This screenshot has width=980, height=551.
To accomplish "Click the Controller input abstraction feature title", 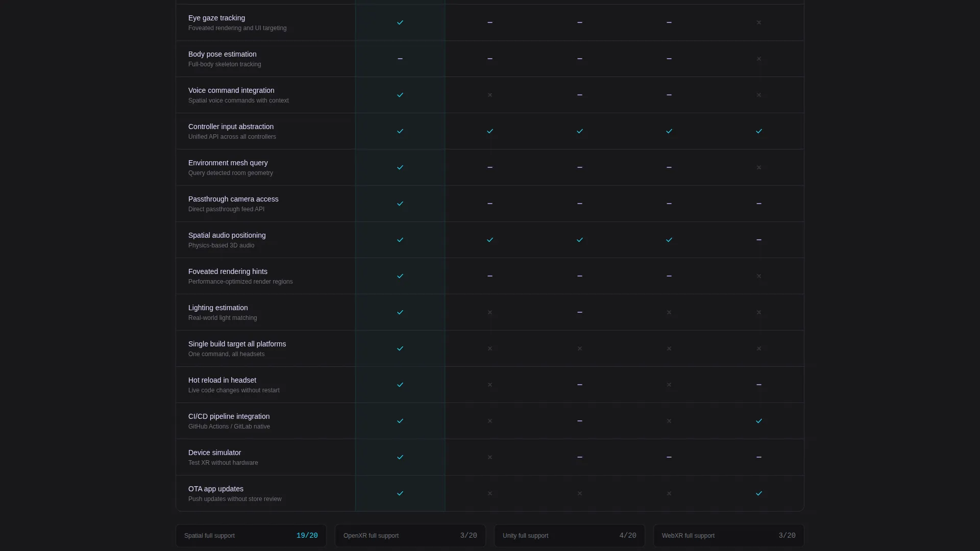I will (x=231, y=127).
